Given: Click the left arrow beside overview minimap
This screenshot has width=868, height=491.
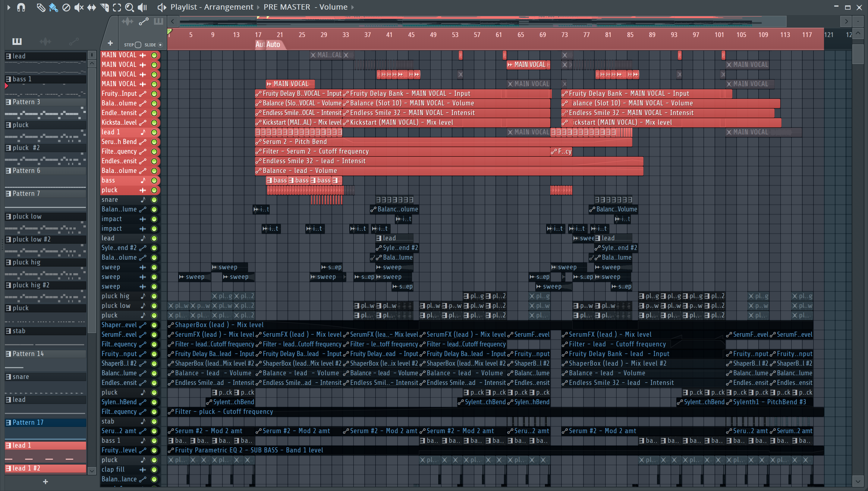Looking at the screenshot, I should (173, 22).
